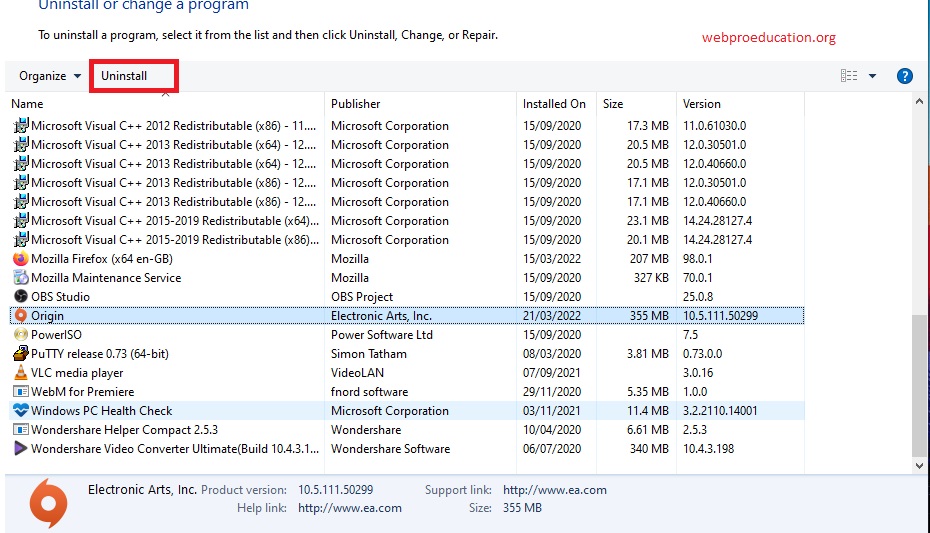Click the Simon Tatham publisher cell
This screenshot has width=930, height=533.
click(x=368, y=353)
